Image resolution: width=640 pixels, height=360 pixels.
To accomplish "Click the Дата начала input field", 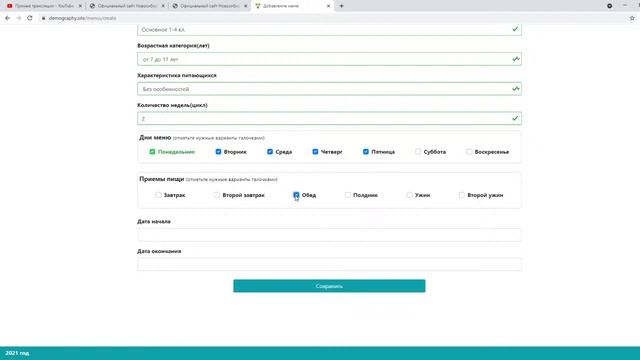I will click(329, 235).
